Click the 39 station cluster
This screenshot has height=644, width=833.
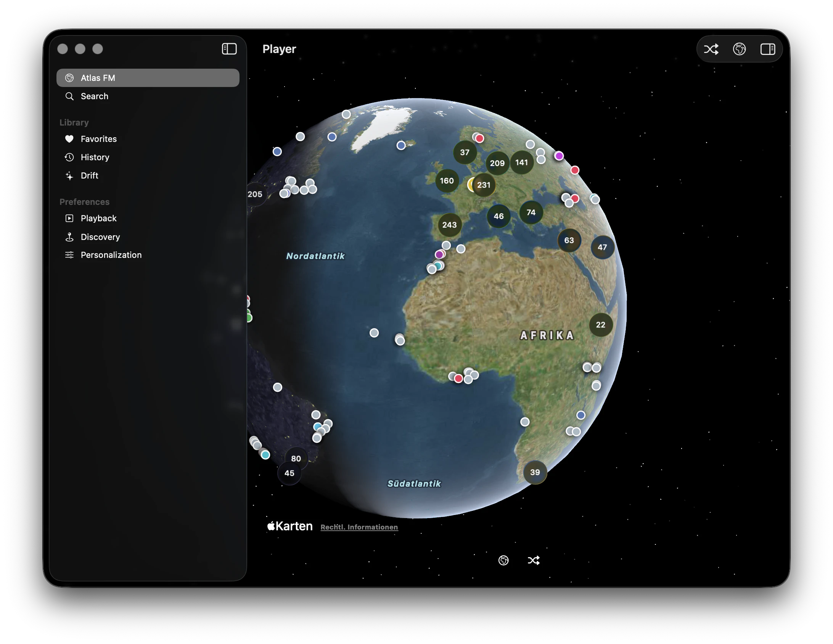[x=535, y=472]
